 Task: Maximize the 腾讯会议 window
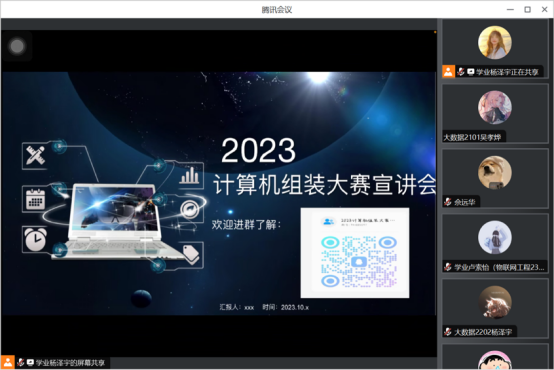pos(527,10)
